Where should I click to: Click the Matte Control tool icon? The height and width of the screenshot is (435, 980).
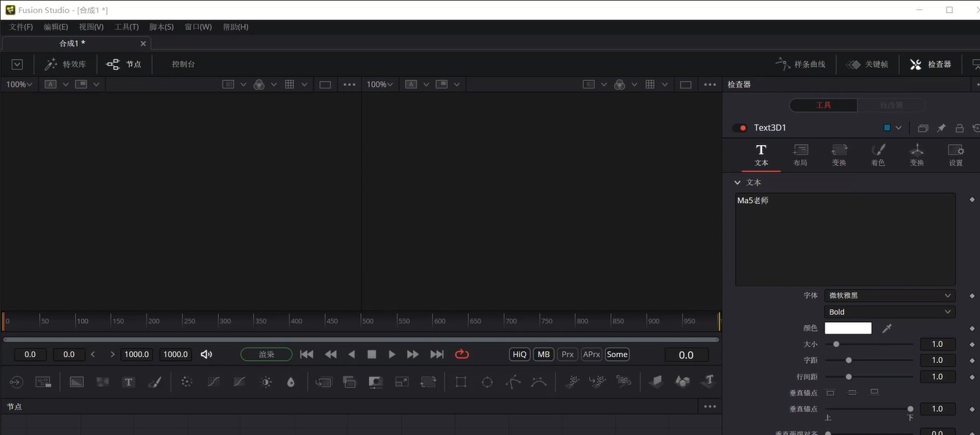pos(376,382)
